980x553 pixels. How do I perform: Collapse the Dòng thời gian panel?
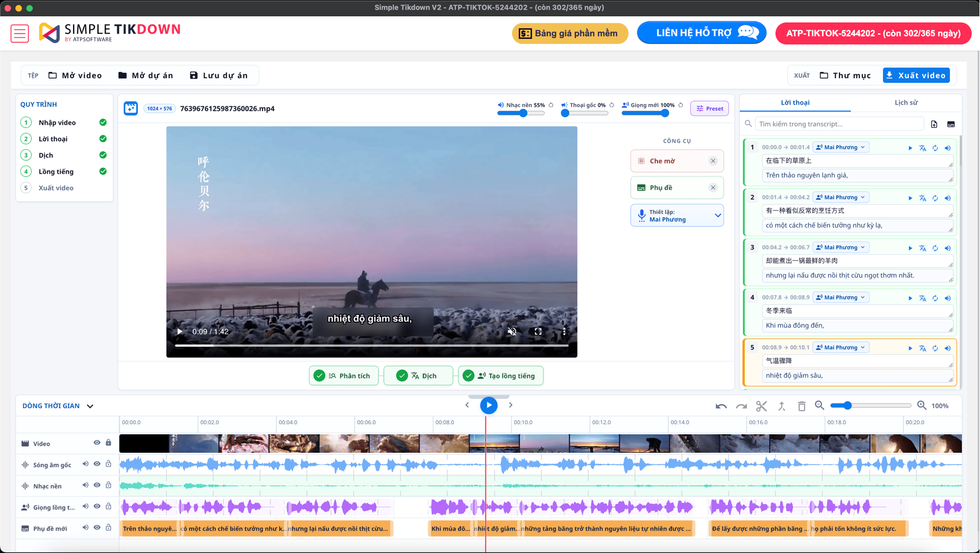90,406
